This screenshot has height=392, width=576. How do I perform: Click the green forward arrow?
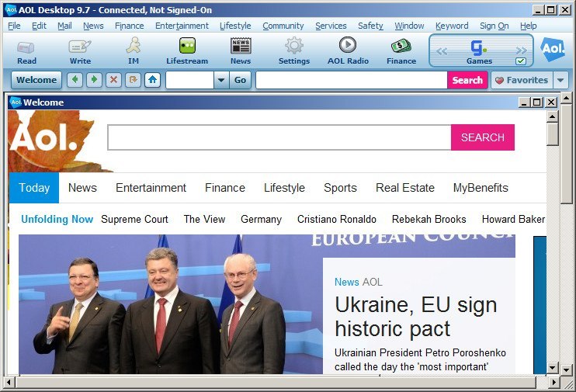point(94,80)
